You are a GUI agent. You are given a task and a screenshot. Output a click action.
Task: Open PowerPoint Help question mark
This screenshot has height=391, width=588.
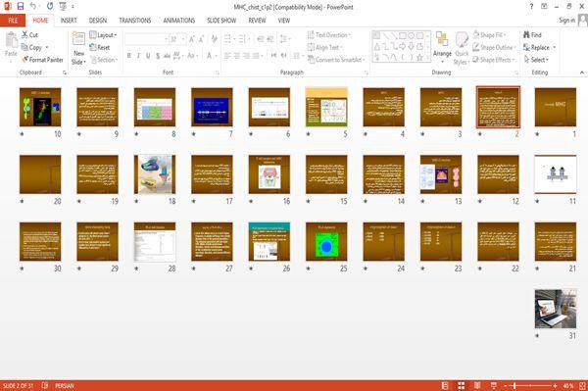click(x=531, y=7)
